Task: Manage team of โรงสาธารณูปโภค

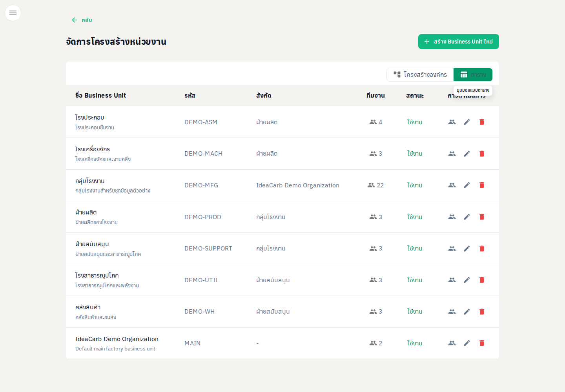Action: [452, 280]
